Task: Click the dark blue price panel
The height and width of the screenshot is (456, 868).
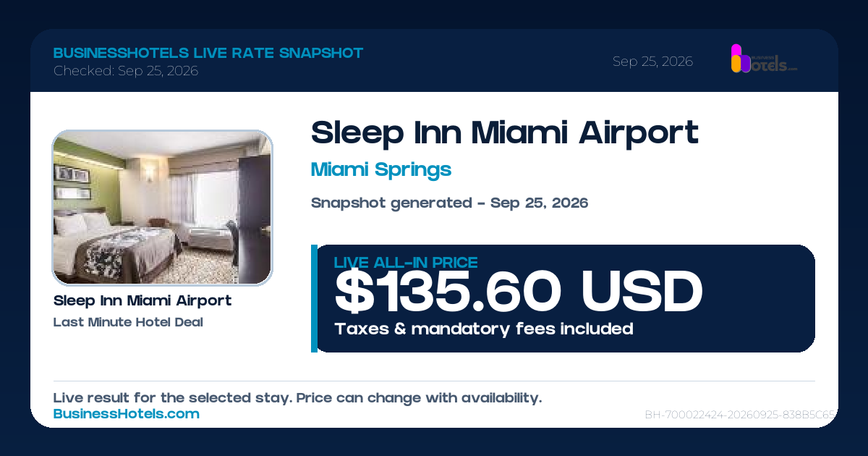Action: click(566, 298)
